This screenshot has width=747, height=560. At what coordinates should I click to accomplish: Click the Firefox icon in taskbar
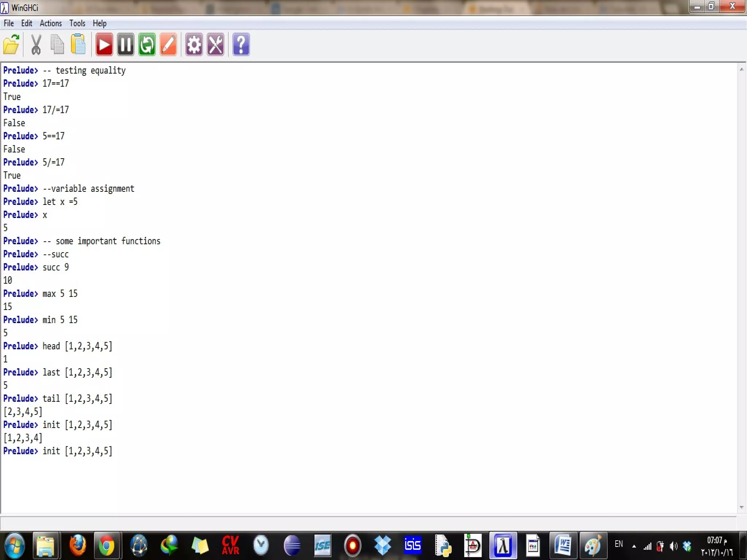pyautogui.click(x=78, y=545)
